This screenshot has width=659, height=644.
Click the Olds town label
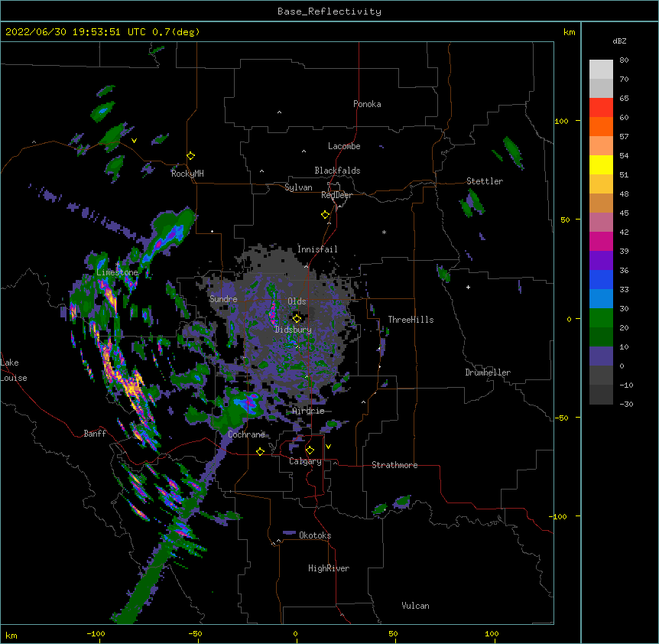click(297, 301)
